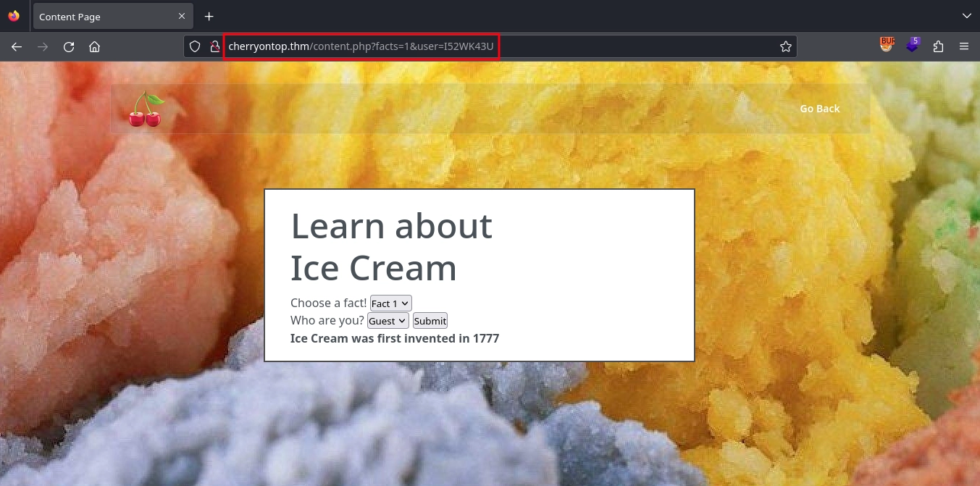
Task: Go to the browser home page
Action: [94, 46]
